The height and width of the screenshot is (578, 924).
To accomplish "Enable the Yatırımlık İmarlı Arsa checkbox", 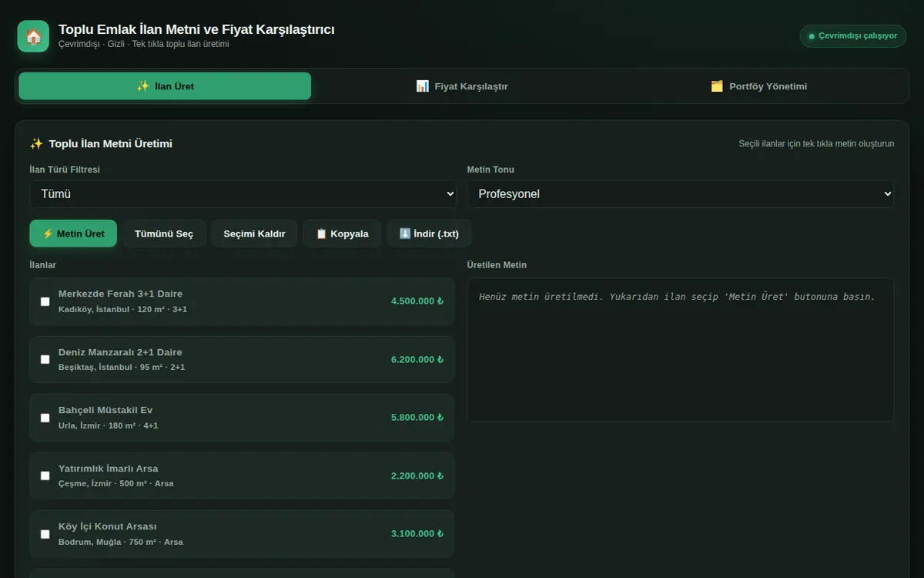I will click(x=45, y=476).
